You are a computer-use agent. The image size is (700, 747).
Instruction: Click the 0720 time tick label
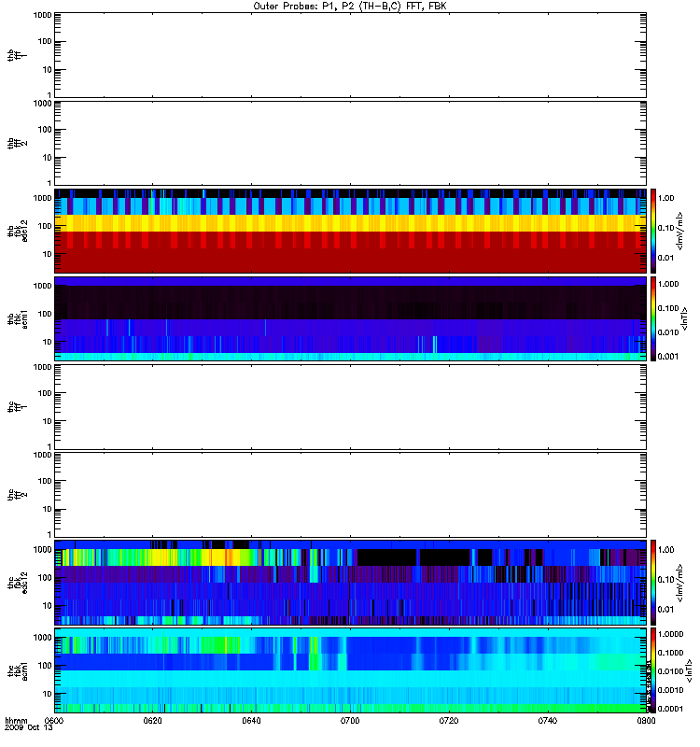coord(449,720)
